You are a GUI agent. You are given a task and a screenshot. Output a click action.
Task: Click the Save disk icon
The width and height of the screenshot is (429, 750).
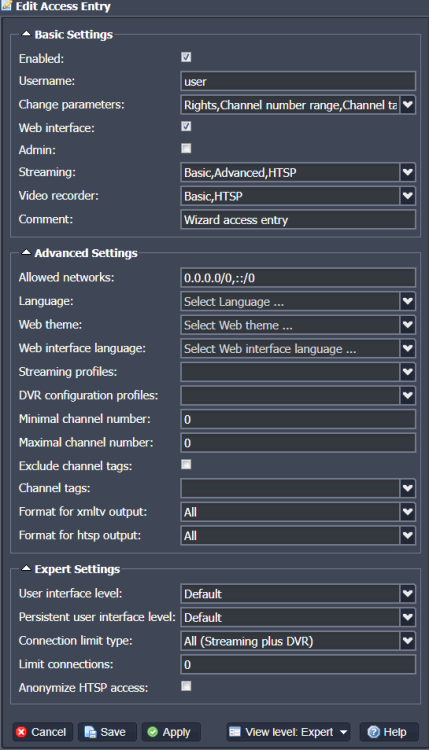click(90, 732)
